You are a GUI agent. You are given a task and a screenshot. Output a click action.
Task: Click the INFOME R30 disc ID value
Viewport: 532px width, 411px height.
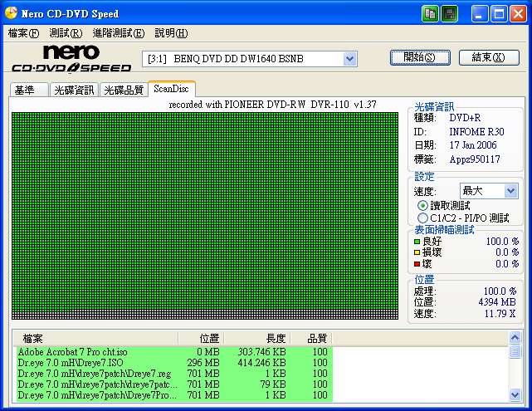(x=476, y=132)
